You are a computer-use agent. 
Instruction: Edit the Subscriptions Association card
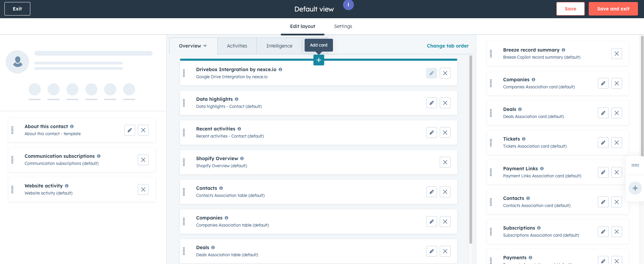pyautogui.click(x=603, y=232)
